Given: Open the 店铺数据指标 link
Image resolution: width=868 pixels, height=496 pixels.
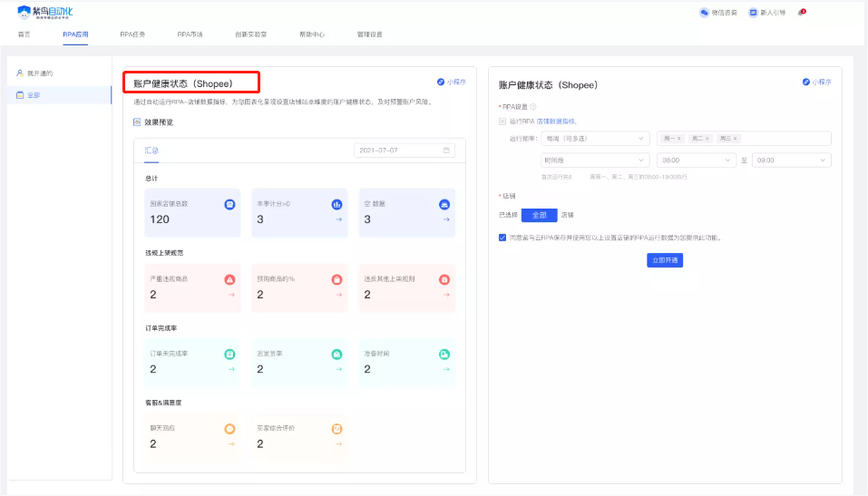Looking at the screenshot, I should (x=556, y=122).
